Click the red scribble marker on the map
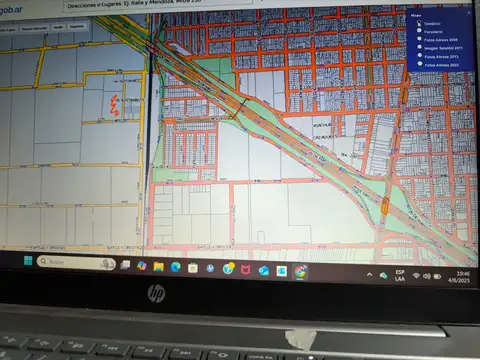This screenshot has height=360, width=480. (x=115, y=105)
